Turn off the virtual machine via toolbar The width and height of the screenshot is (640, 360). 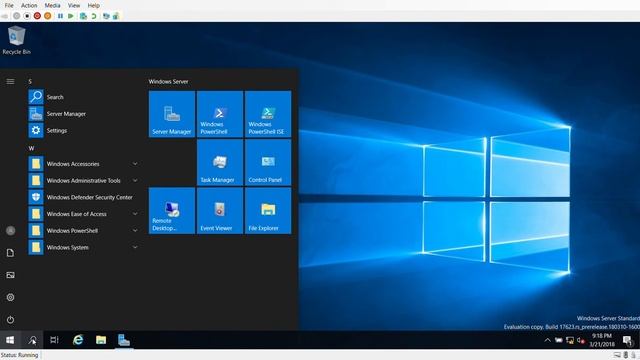coord(27,16)
